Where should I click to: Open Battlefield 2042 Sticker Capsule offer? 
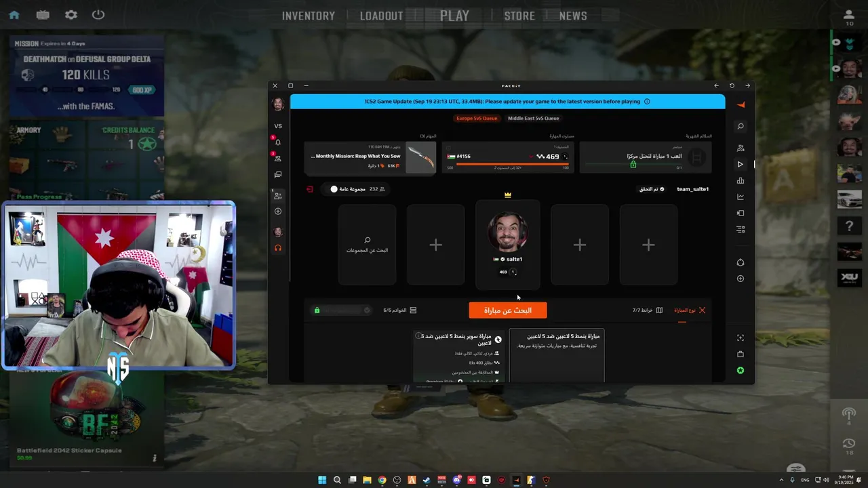click(x=87, y=419)
